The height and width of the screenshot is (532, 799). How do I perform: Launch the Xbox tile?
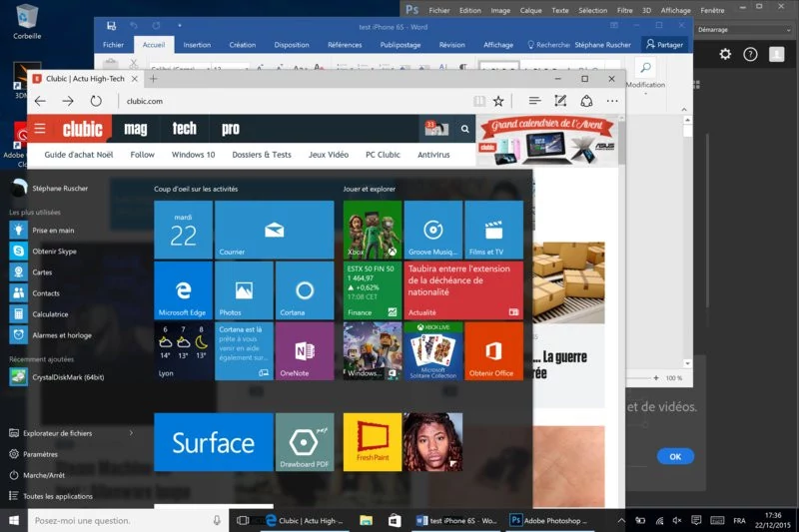373,230
